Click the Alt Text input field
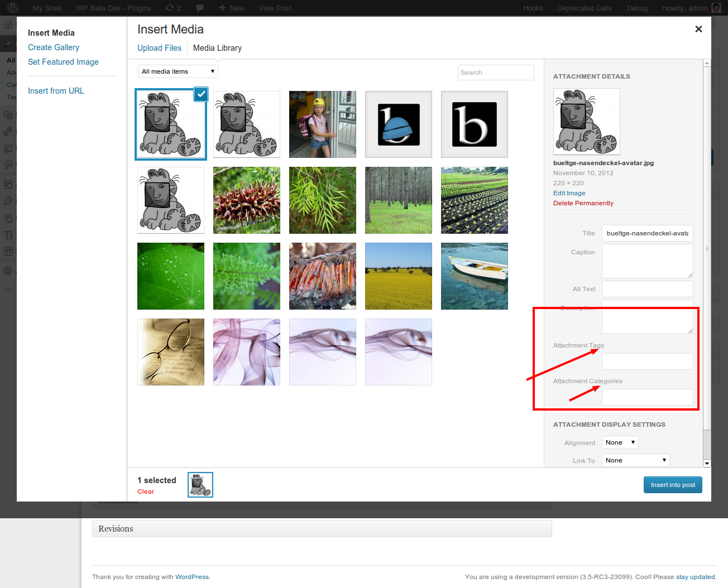Viewport: 728px width, 588px height. point(648,289)
